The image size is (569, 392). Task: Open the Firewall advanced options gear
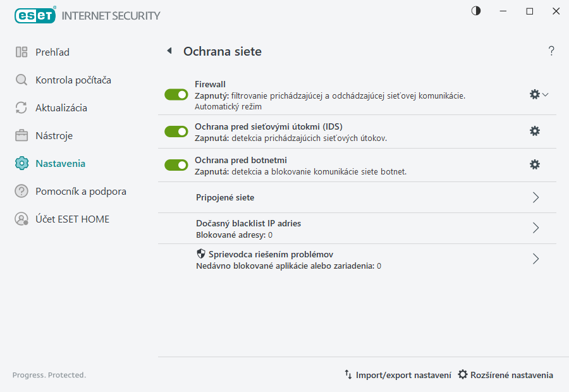point(534,94)
